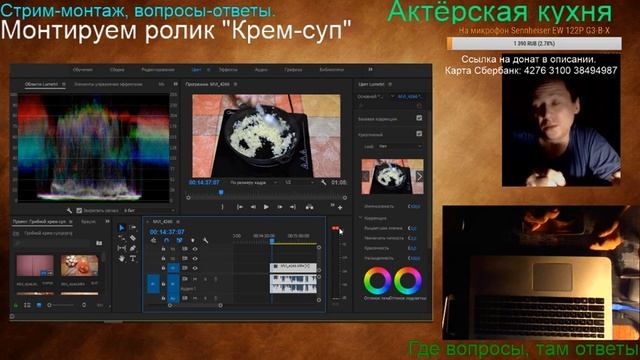This screenshot has height=360, width=640.
Task: Select the Slip tool
Action: pyautogui.click(x=122, y=248)
